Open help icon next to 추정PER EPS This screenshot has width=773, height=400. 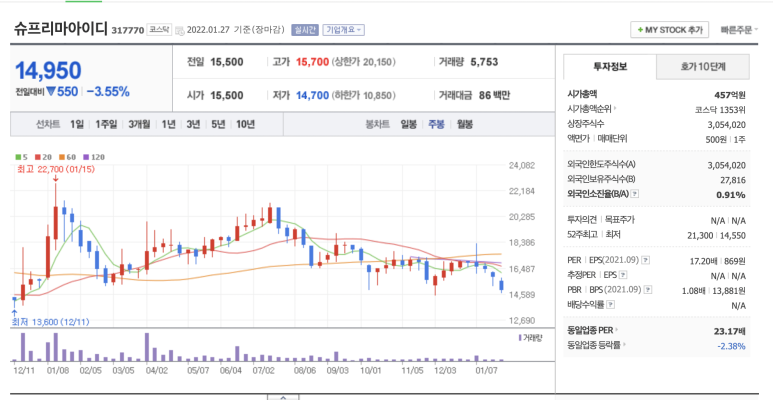(x=623, y=275)
